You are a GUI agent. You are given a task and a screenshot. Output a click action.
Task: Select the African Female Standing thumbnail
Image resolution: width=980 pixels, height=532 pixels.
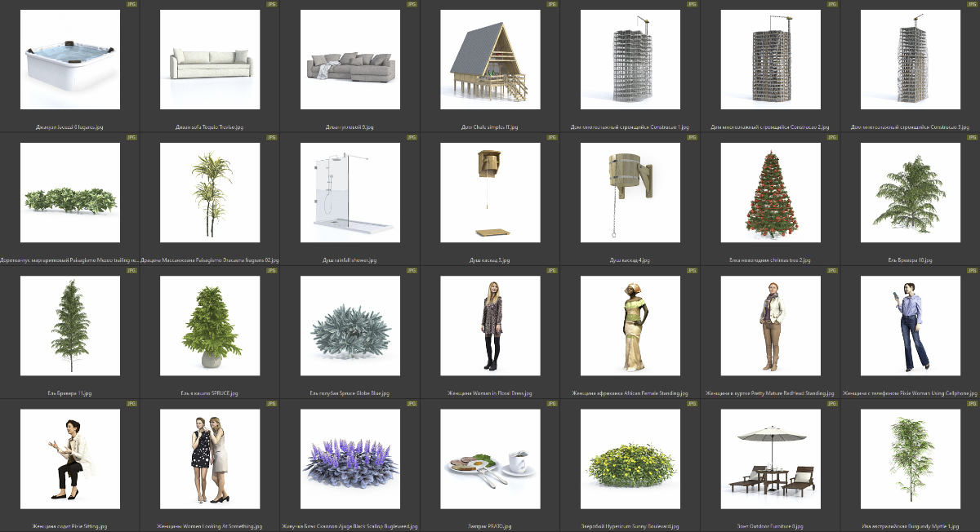pos(630,326)
